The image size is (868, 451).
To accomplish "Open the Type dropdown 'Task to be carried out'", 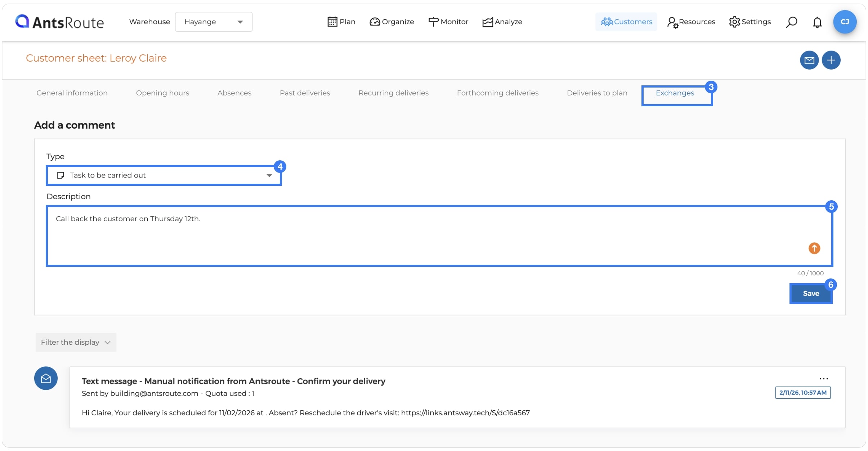I will click(164, 175).
